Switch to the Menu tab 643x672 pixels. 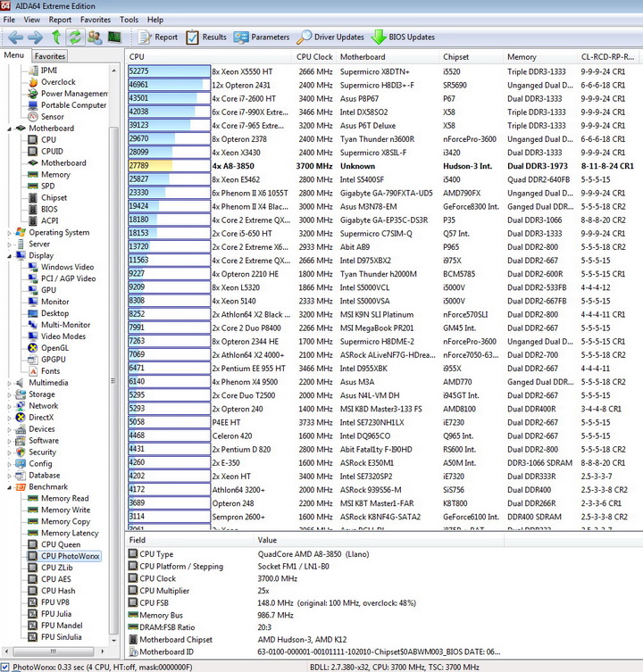coord(14,55)
